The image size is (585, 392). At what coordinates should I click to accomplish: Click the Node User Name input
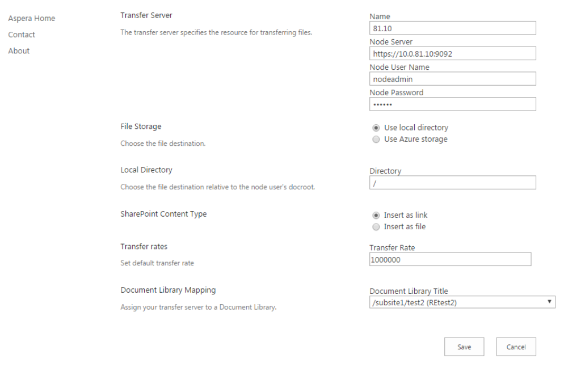pyautogui.click(x=452, y=79)
